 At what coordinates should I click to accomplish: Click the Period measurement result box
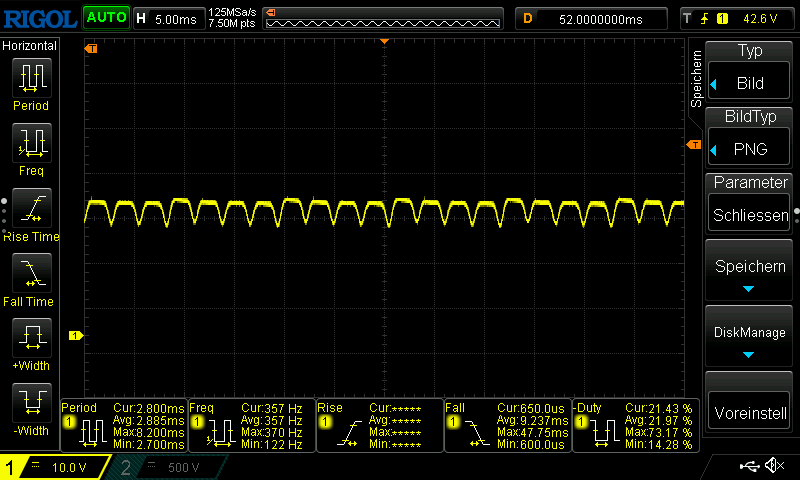[124, 425]
